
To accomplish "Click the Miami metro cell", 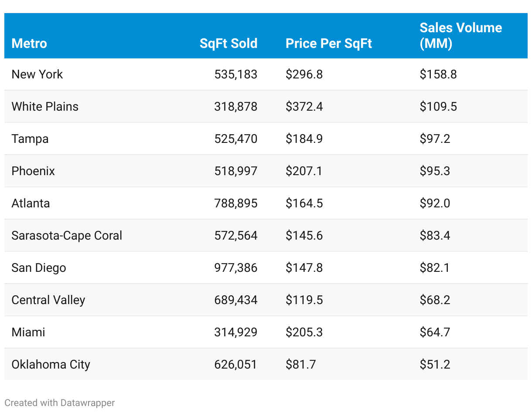I will point(28,332).
